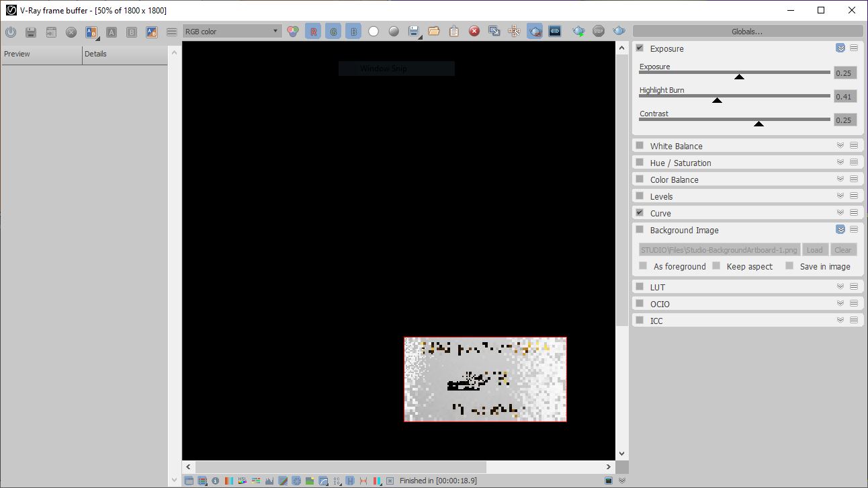Switch to alpha channel white circle

[374, 31]
